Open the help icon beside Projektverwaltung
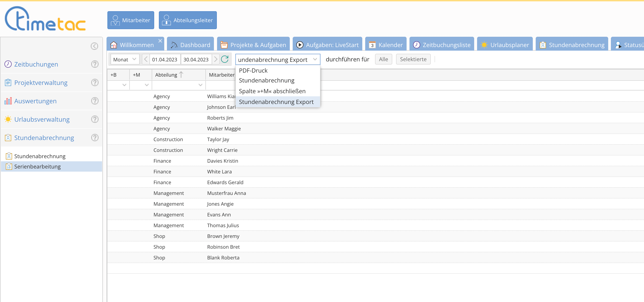This screenshot has height=302, width=644. pyautogui.click(x=95, y=82)
